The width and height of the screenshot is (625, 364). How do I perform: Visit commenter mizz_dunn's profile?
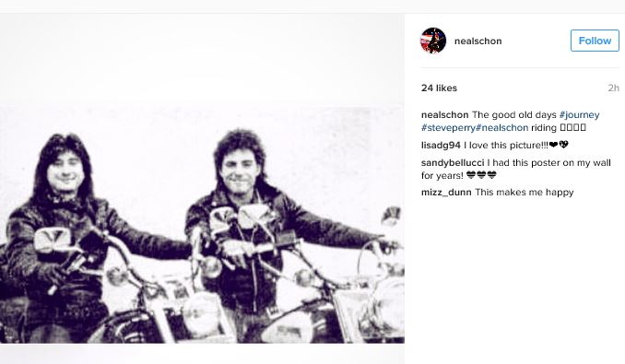pyautogui.click(x=446, y=193)
